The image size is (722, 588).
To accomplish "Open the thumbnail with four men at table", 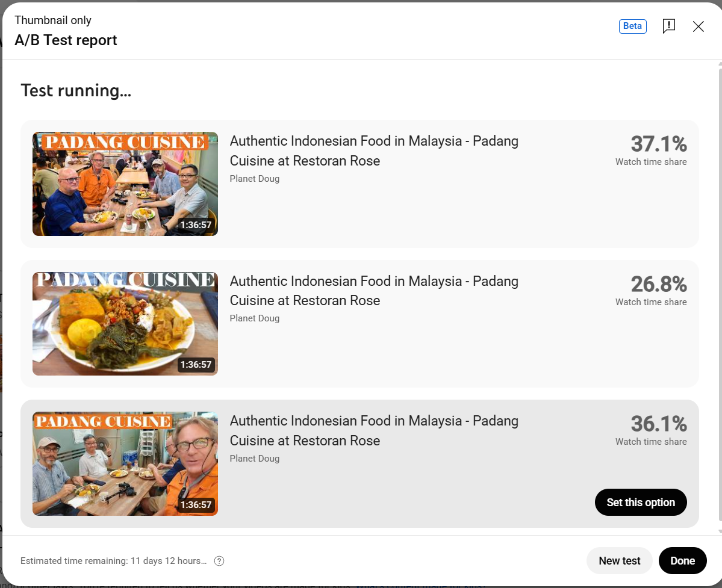I will 125,184.
